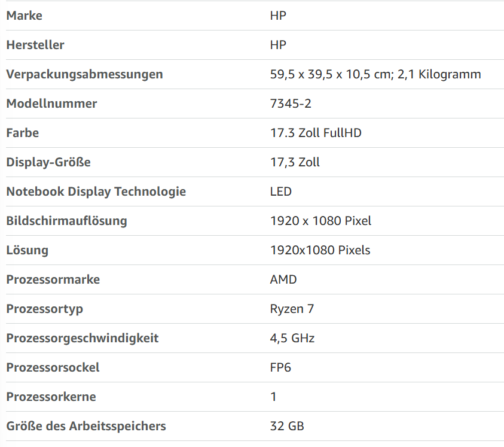The image size is (504, 447).
Task: Click the FP6 socket value
Action: 280,367
